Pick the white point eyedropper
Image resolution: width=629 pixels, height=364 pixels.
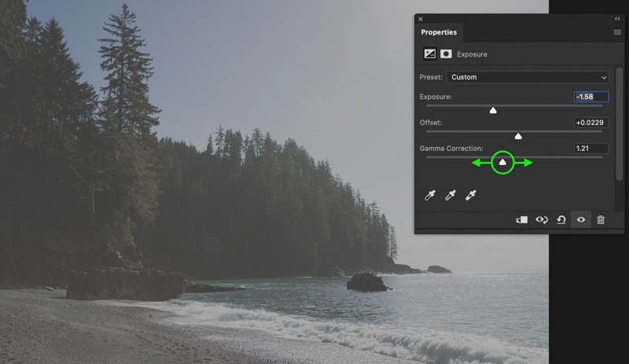471,195
